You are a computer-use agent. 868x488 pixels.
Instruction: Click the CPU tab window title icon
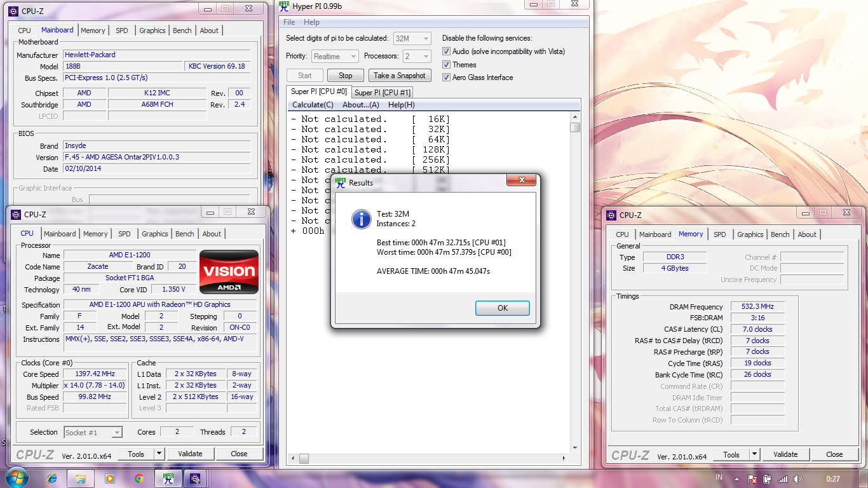(16, 214)
